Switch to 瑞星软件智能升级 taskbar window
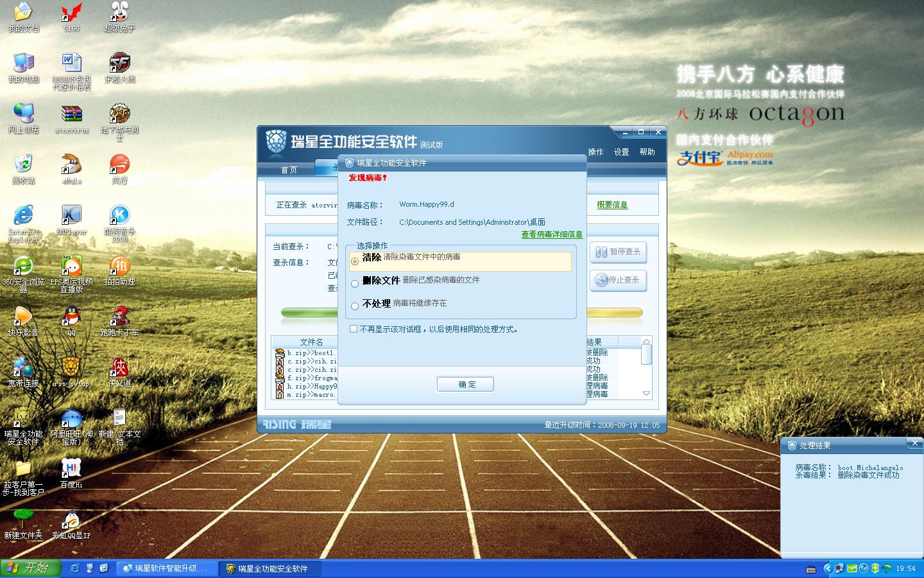Image resolution: width=924 pixels, height=578 pixels. pos(167,568)
